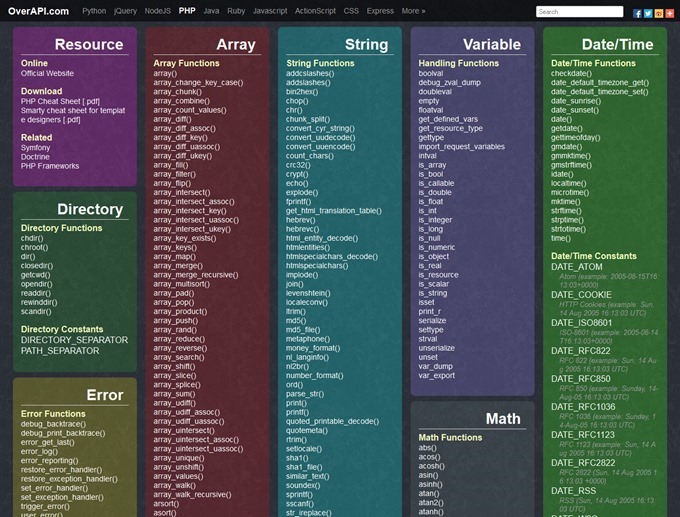Switch to the Python cheat sheet
This screenshot has height=517, width=680.
(94, 11)
